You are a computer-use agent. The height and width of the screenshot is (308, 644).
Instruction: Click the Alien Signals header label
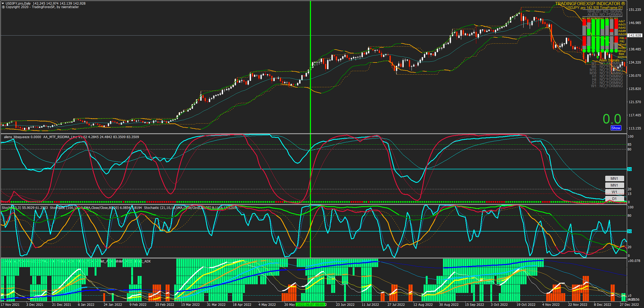point(609,60)
